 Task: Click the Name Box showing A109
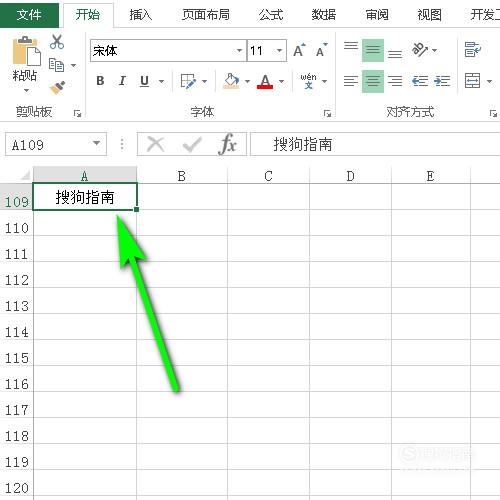coord(56,144)
